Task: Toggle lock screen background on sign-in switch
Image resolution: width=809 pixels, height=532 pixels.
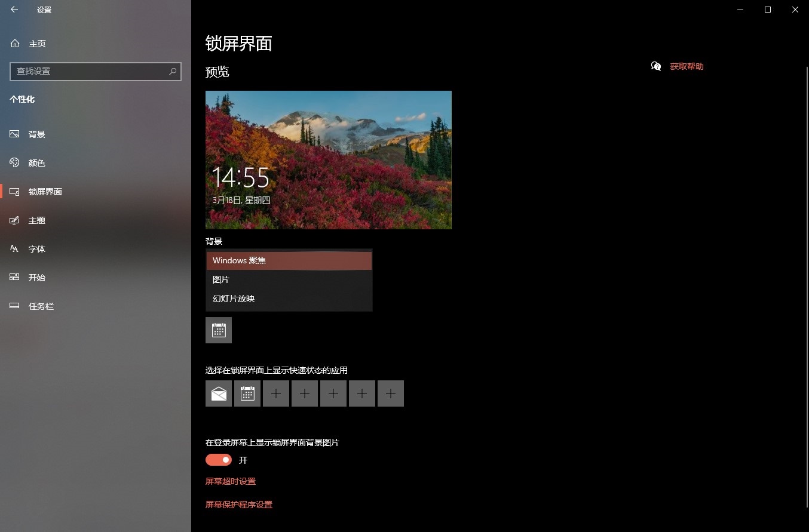Action: tap(219, 460)
